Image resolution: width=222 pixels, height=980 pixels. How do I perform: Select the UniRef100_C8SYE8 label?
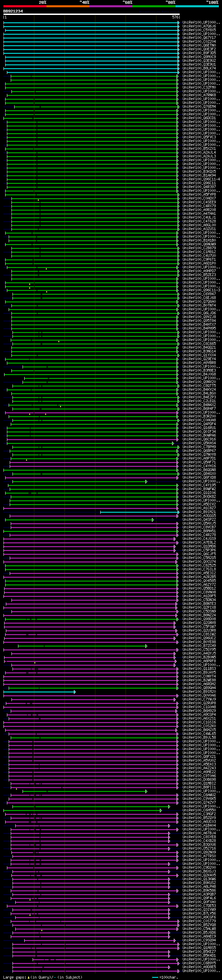coord(199,837)
